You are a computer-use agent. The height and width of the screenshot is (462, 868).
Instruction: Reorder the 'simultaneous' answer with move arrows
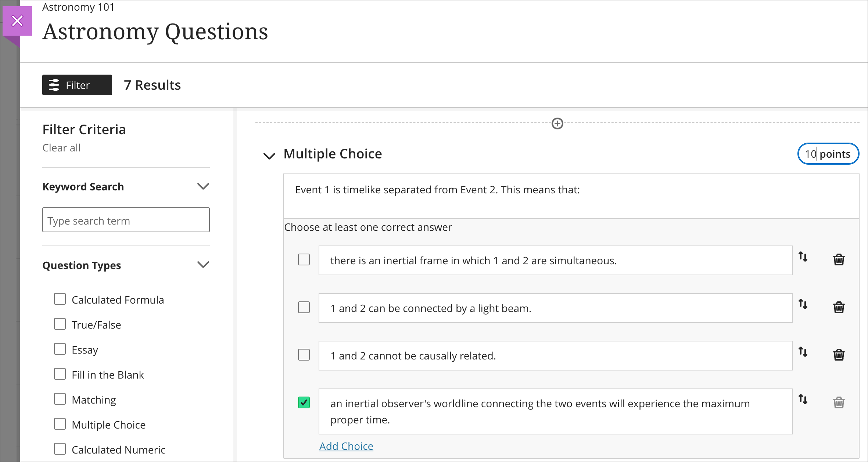[803, 257]
